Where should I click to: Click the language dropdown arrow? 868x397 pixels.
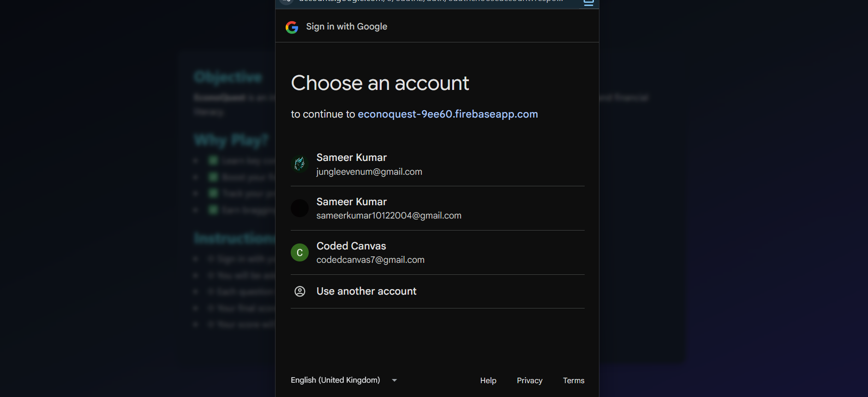(x=395, y=380)
